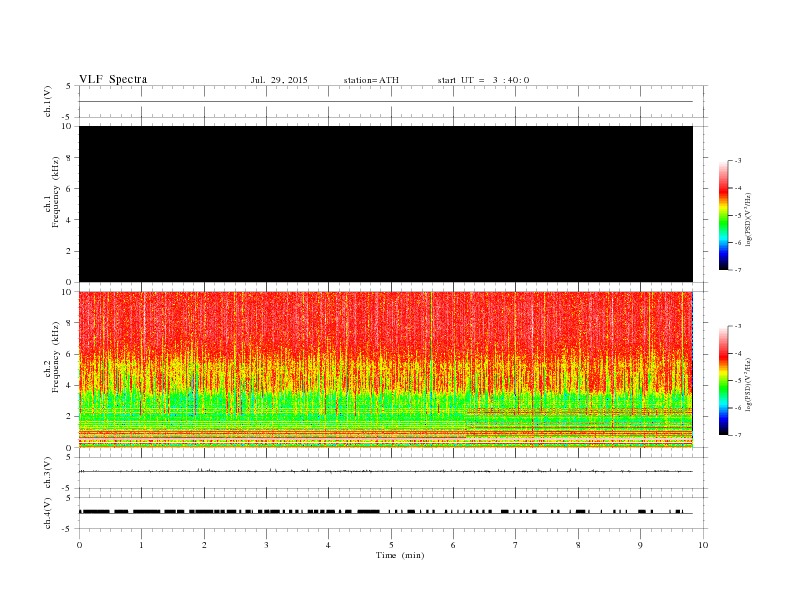The width and height of the screenshot is (792, 612).
Task: Click the ch.1 spectrogram color bar
Action: [723, 215]
